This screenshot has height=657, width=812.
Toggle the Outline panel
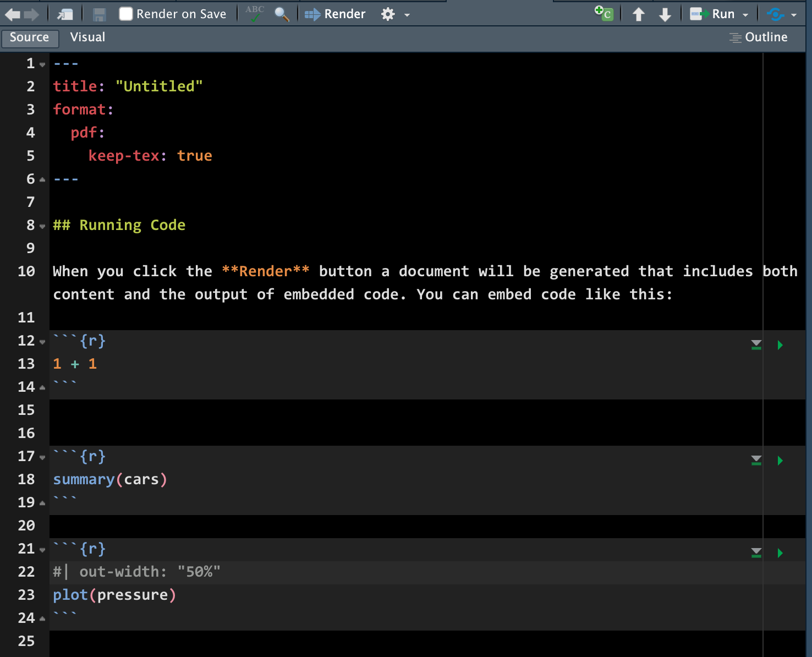coord(759,37)
